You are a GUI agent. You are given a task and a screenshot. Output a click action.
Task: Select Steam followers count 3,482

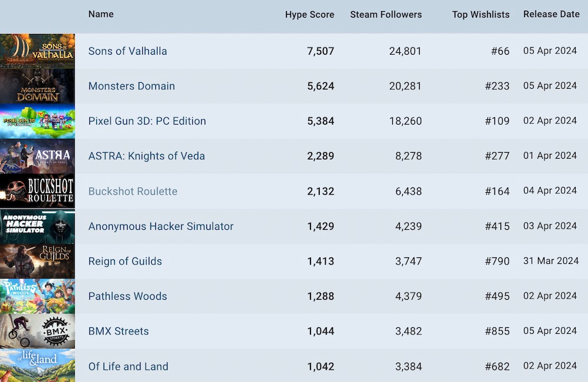pos(409,331)
